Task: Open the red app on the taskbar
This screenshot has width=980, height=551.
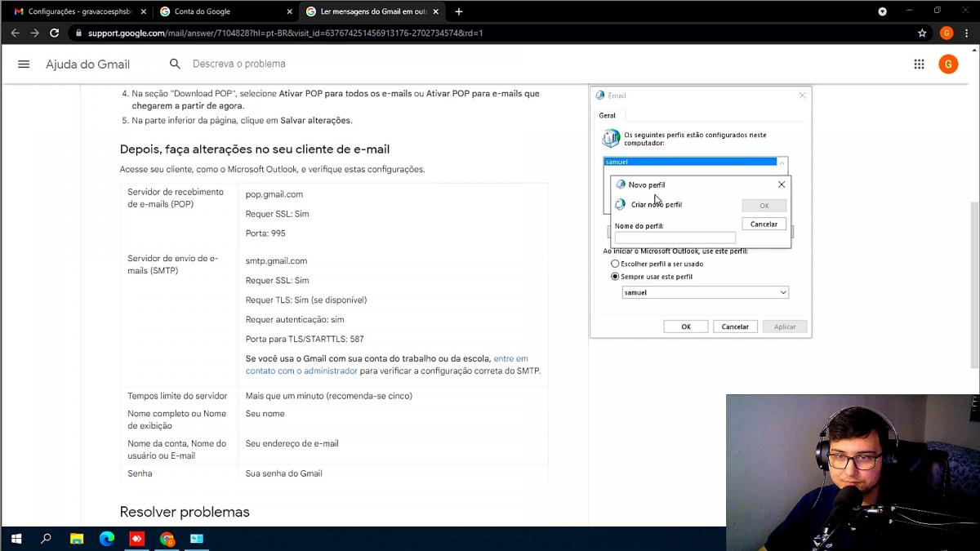Action: [x=137, y=539]
